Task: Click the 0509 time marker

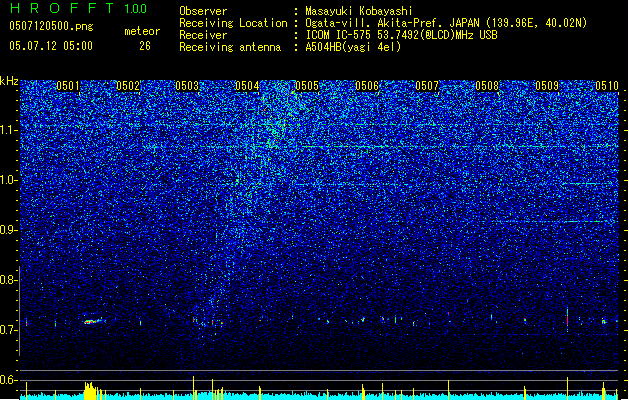Action: click(547, 86)
